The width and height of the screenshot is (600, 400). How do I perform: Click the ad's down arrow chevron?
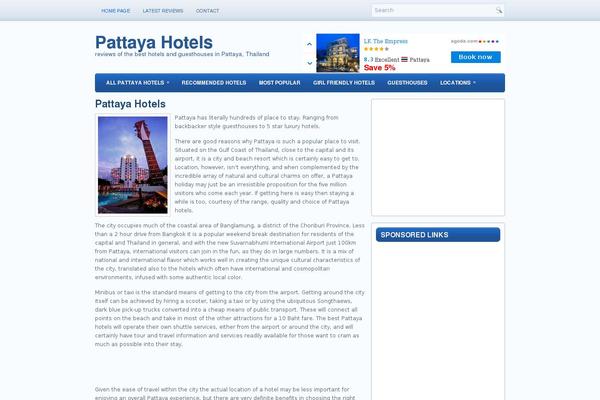click(310, 63)
